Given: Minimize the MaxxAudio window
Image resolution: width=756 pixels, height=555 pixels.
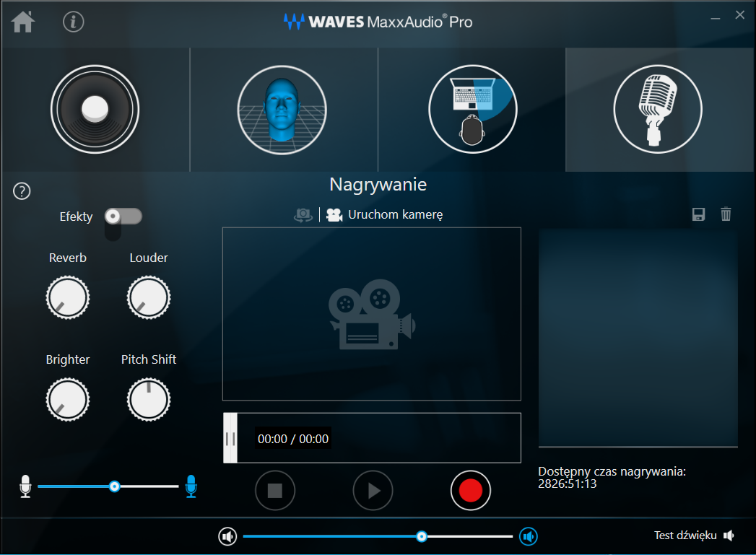Looking at the screenshot, I should (716, 18).
